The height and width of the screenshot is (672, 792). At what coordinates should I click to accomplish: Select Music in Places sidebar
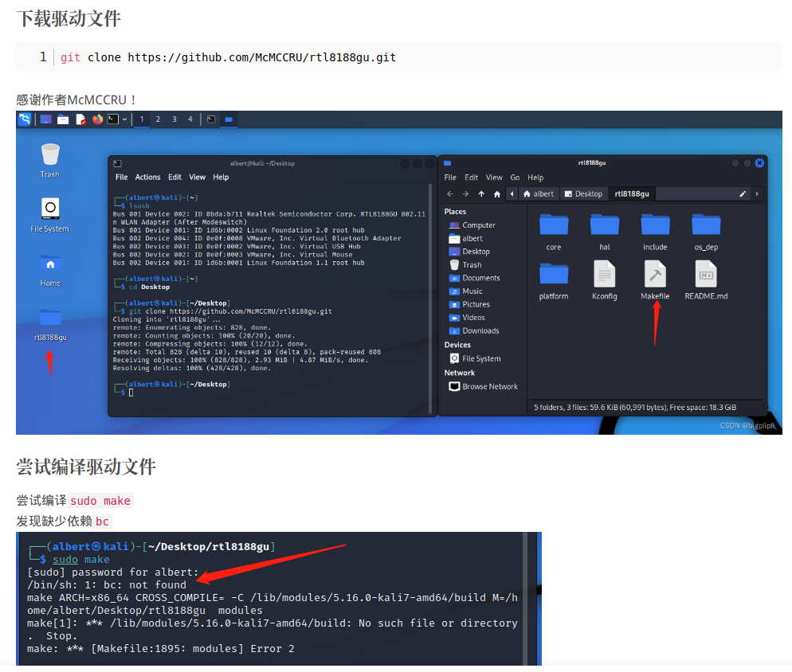[x=466, y=291]
